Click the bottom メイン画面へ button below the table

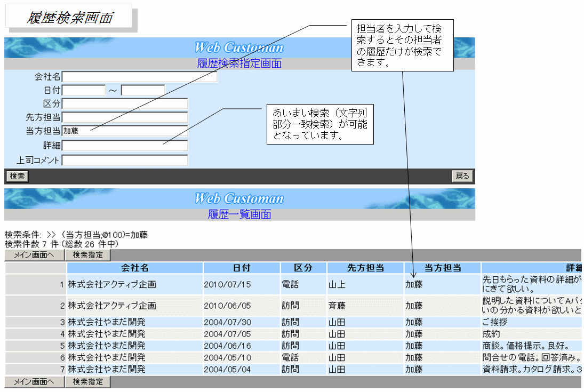pyautogui.click(x=34, y=382)
